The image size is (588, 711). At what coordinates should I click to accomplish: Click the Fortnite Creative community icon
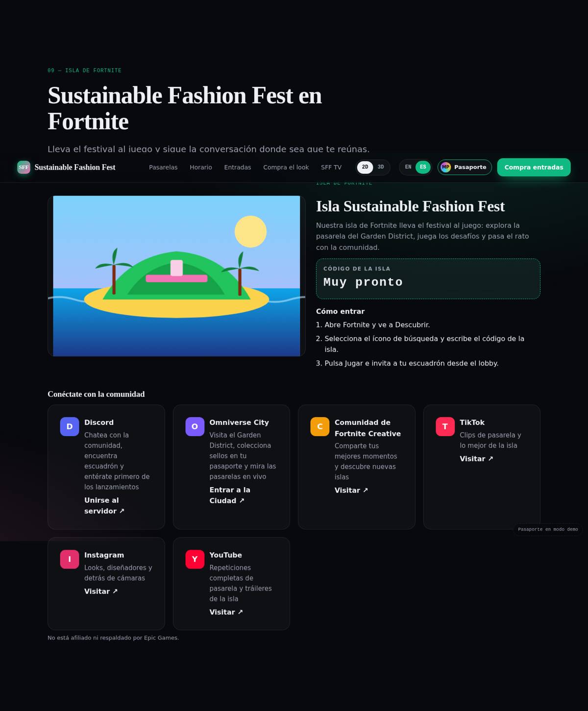(320, 427)
